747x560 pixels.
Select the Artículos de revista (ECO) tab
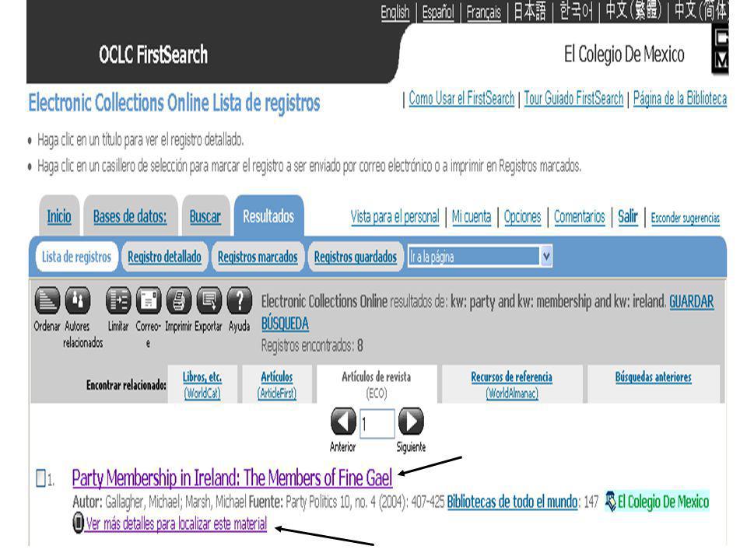[x=377, y=384]
